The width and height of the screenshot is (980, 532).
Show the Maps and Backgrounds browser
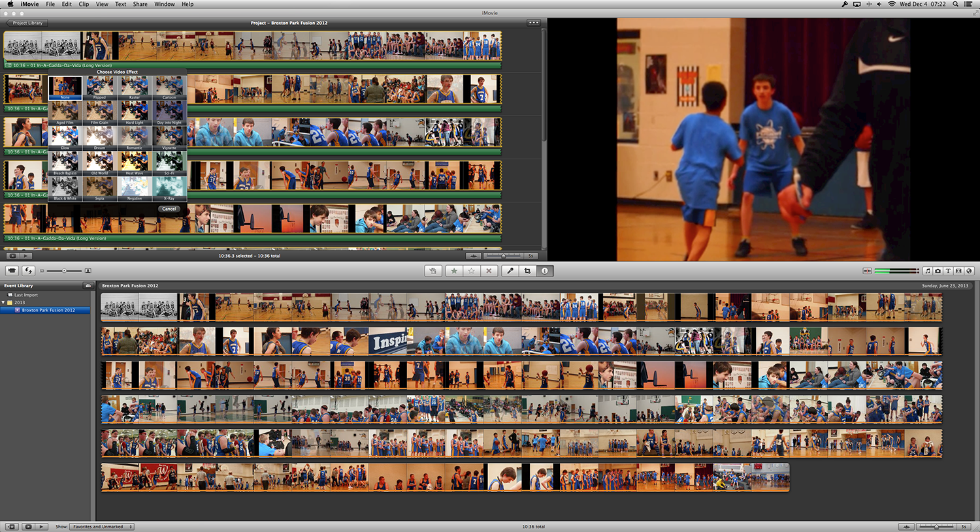pyautogui.click(x=969, y=271)
